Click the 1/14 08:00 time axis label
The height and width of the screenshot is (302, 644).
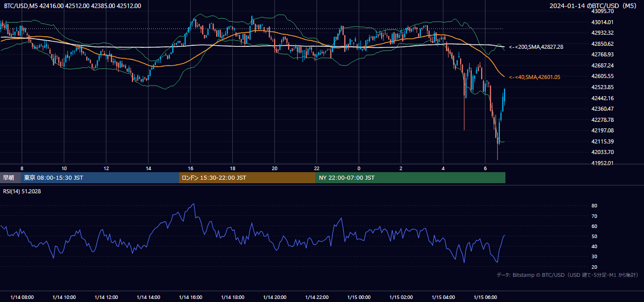pos(22,297)
